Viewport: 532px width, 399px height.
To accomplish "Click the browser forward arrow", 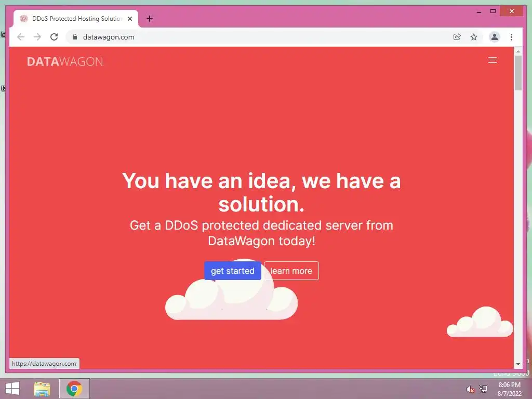I will [37, 37].
